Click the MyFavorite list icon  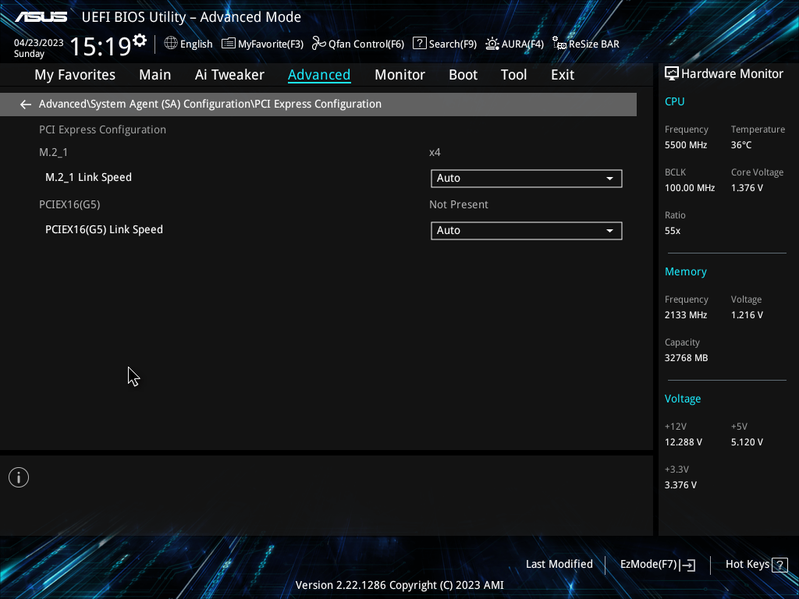pyautogui.click(x=228, y=44)
